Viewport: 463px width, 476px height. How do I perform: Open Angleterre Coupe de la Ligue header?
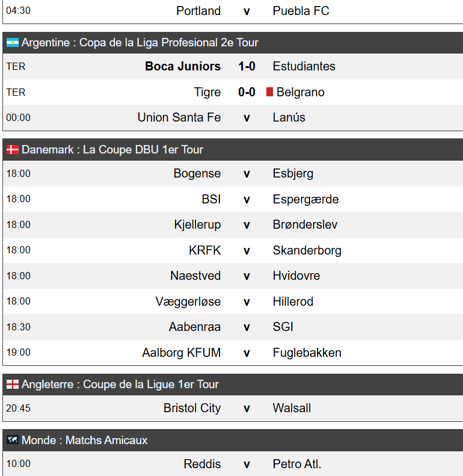pyautogui.click(x=233, y=385)
